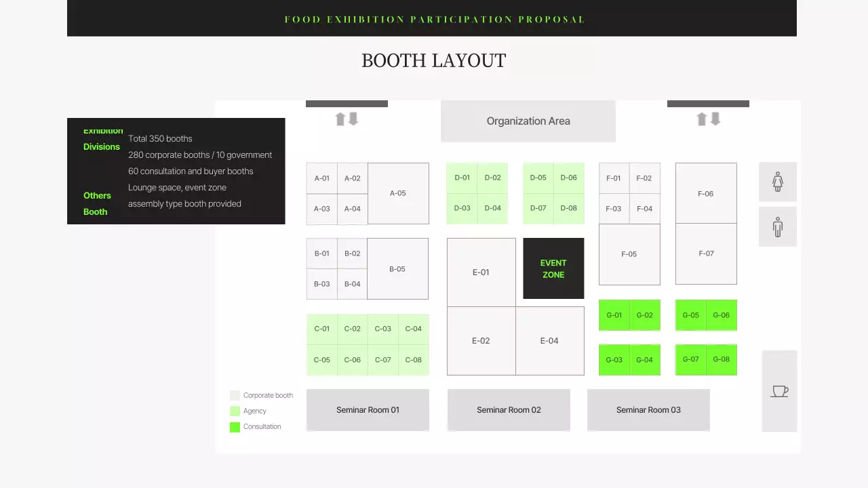Click booth E-01
This screenshot has height=488, width=868.
(481, 272)
